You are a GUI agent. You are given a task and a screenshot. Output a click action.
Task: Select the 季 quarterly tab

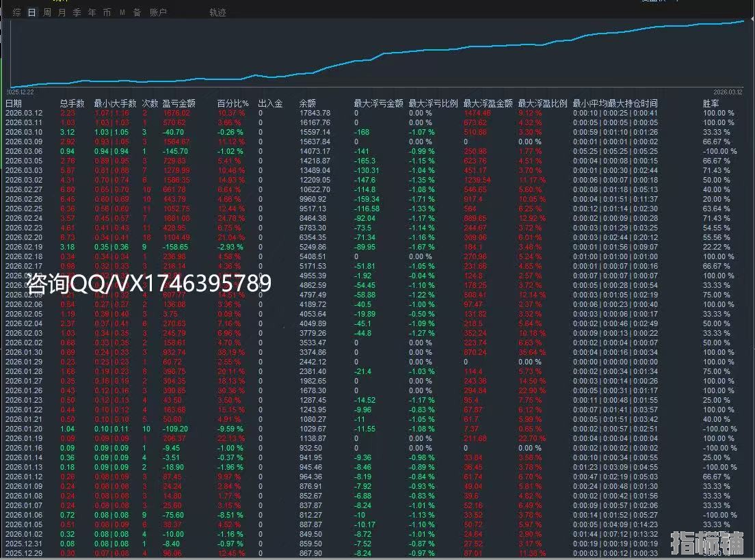[x=77, y=12]
